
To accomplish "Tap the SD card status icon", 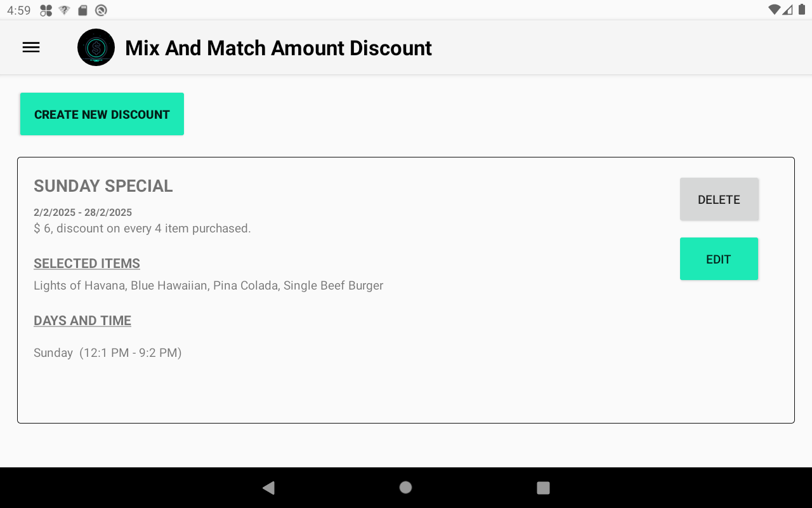I will coord(82,10).
